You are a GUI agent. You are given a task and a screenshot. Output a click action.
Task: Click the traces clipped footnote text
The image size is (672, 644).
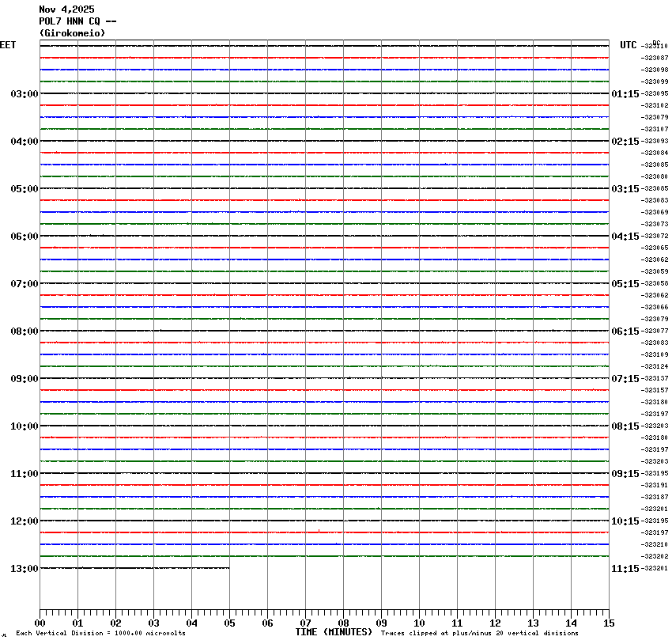(x=479, y=633)
